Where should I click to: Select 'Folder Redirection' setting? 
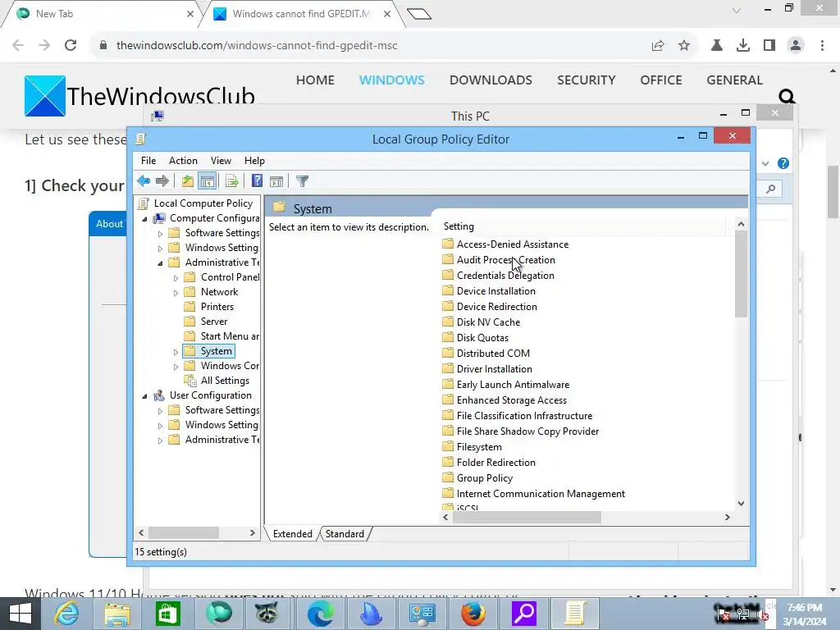coord(495,462)
